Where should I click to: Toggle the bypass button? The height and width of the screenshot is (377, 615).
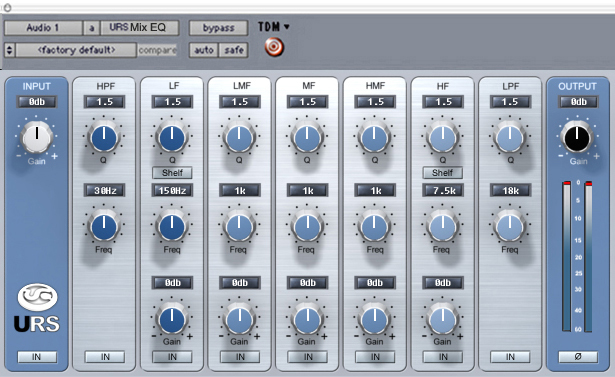(218, 28)
